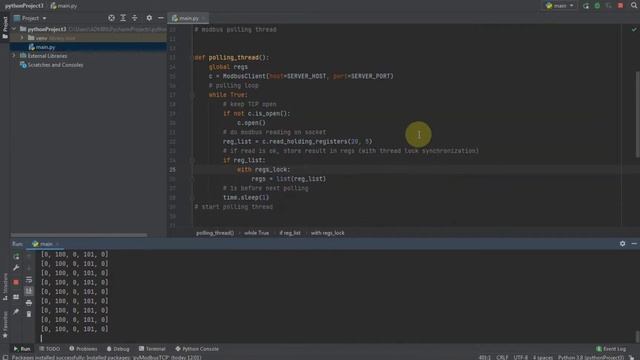Screen dimensions: 640x360
Task: Toggle the Structure sidebar tab
Action: click(5, 287)
